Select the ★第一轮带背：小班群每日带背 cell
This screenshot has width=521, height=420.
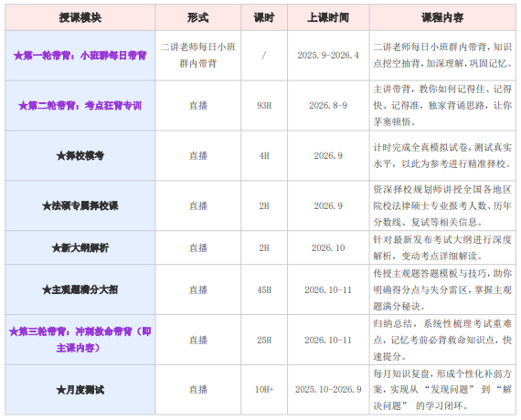pos(80,56)
